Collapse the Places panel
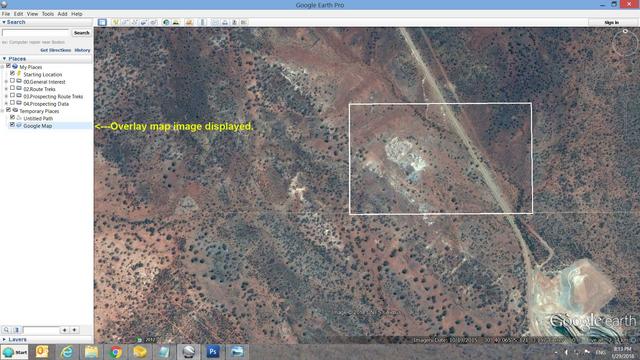The height and width of the screenshot is (360, 640). [x=4, y=59]
